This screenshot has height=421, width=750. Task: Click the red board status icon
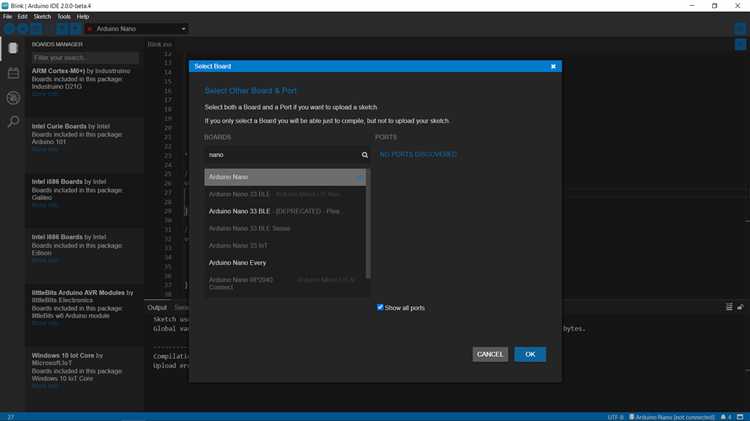[89, 29]
